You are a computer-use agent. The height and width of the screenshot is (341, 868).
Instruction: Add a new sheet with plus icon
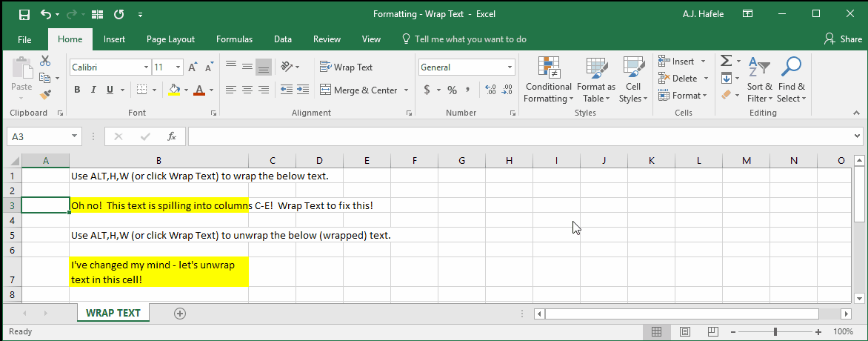coord(179,314)
